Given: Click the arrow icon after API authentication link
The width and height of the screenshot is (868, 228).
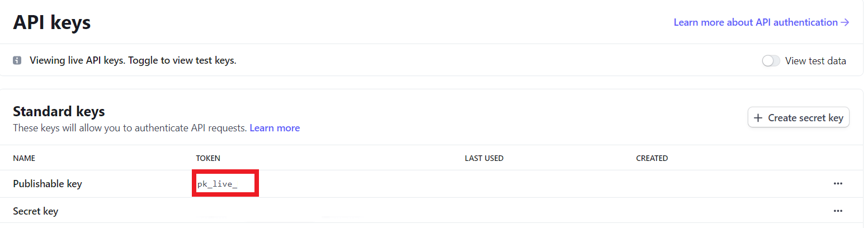Looking at the screenshot, I should pos(845,22).
